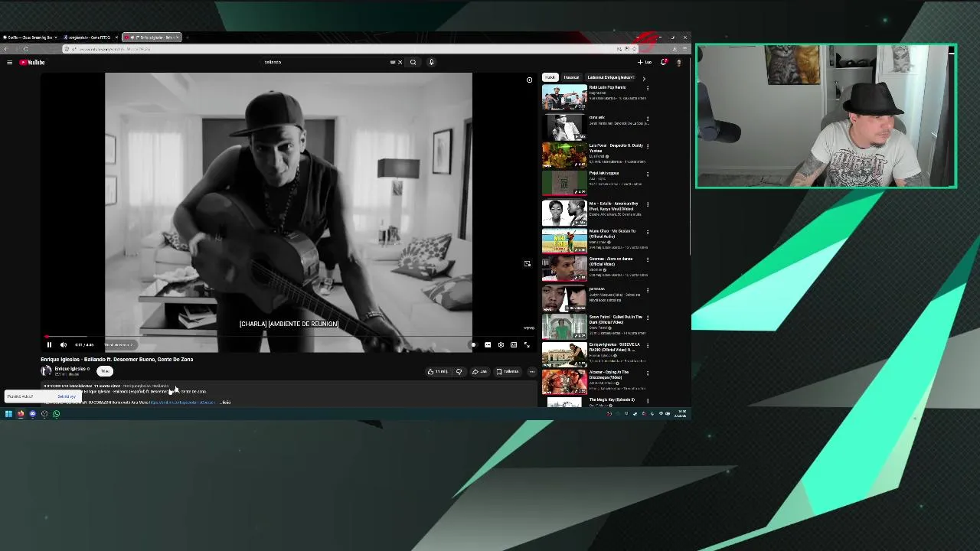Image resolution: width=980 pixels, height=551 pixels.
Task: Toggle the autoplay switch in the player
Action: (473, 345)
